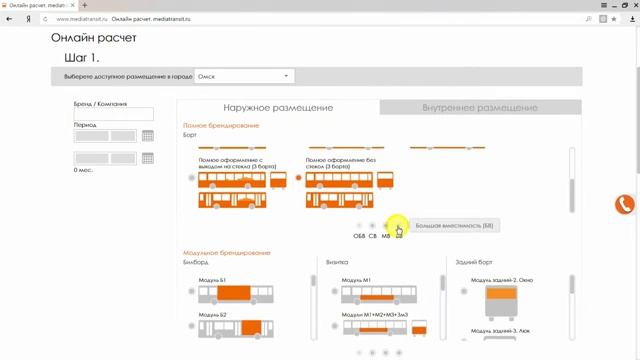
Task: Click the 0 мес. duration text
Action: (x=83, y=170)
